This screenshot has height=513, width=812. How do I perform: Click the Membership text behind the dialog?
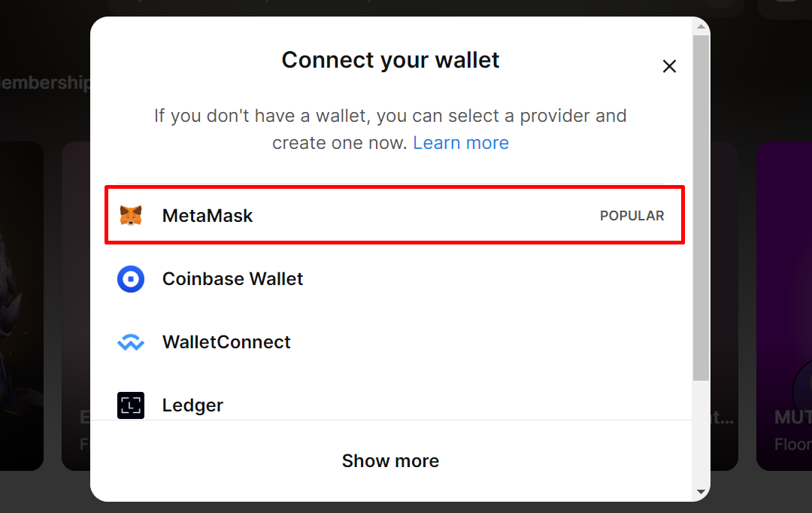pos(45,83)
